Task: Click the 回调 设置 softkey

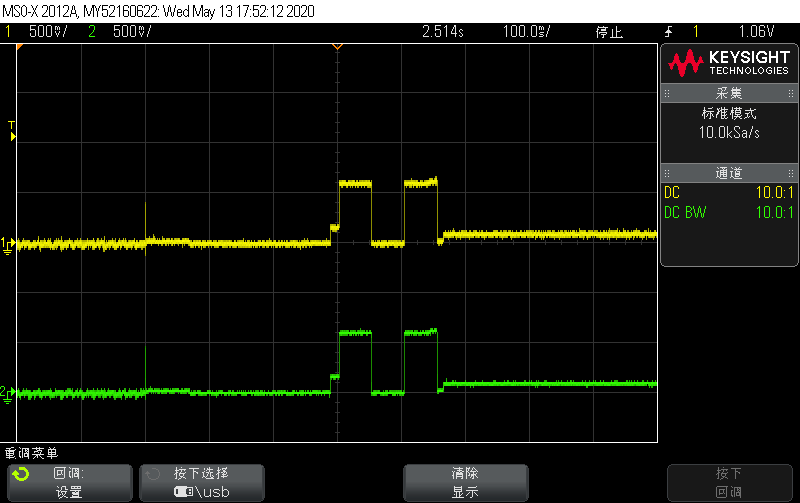Action: 69,483
